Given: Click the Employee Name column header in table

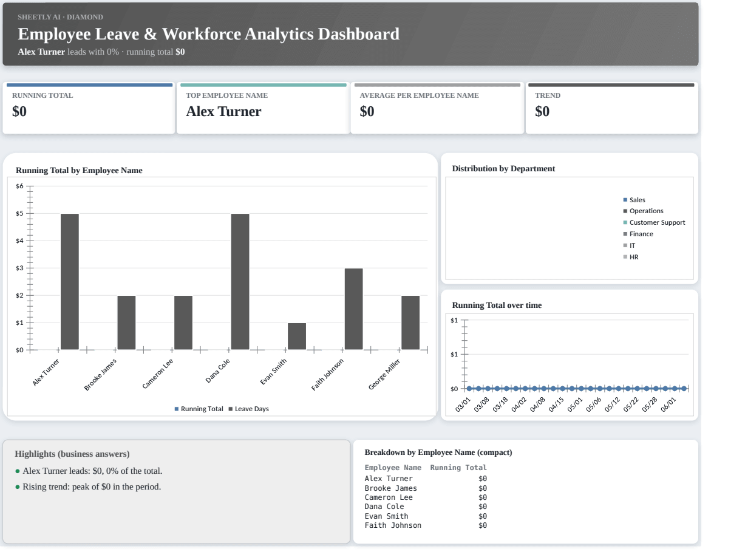Looking at the screenshot, I should point(393,468).
